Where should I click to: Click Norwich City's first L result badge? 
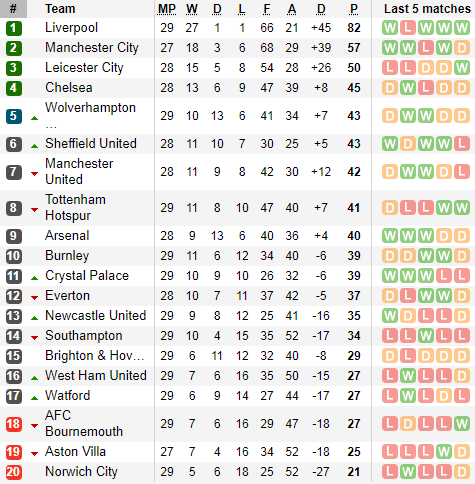pyautogui.click(x=389, y=472)
